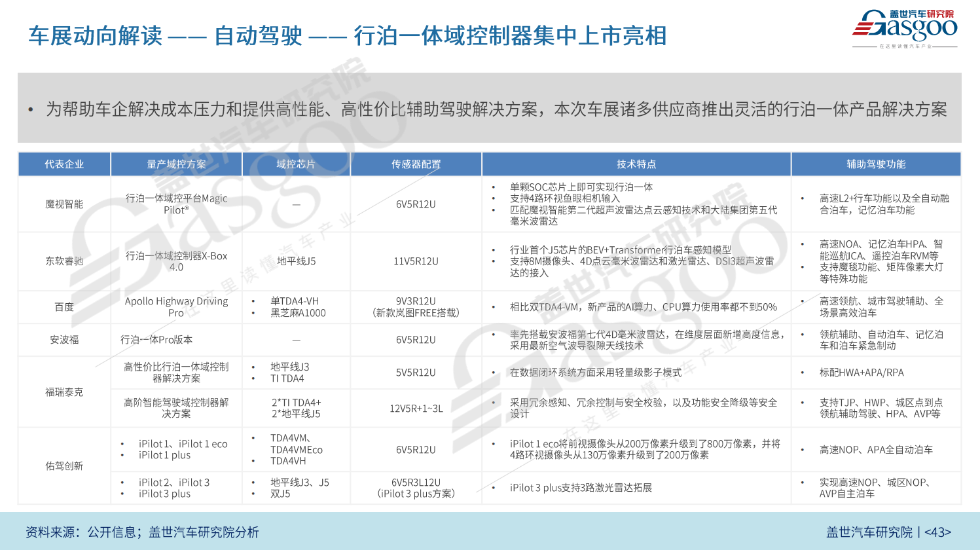Select the 辅助驾驶功能 column header

click(x=876, y=164)
